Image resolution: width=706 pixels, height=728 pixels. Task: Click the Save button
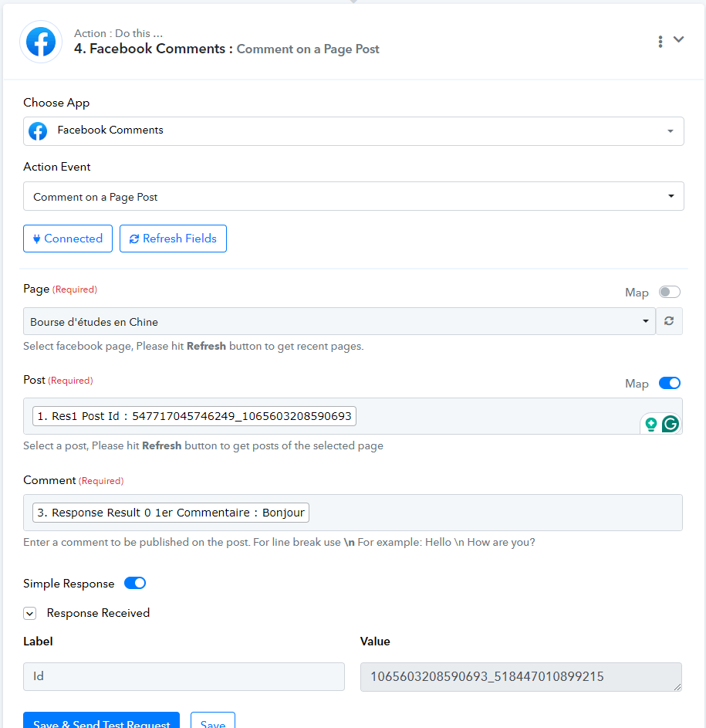tap(213, 720)
